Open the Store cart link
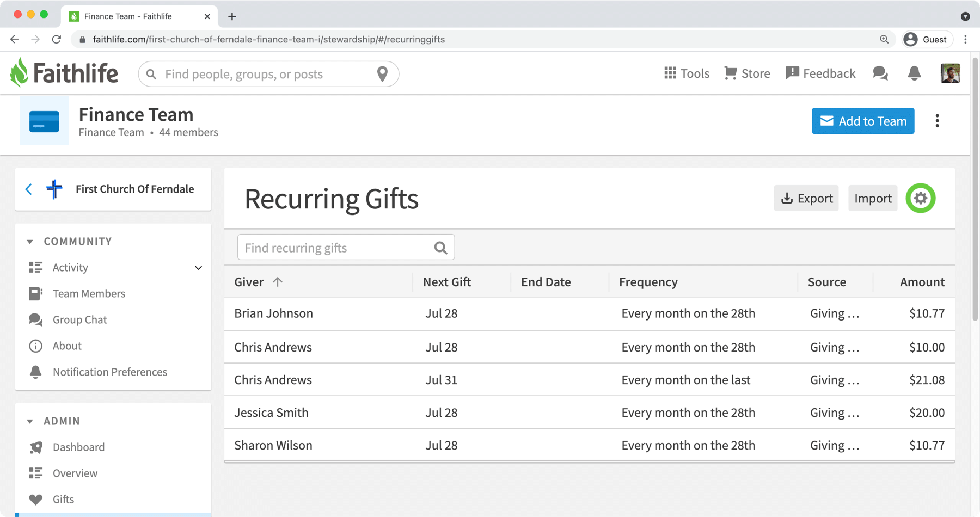The height and width of the screenshot is (517, 980). [747, 73]
